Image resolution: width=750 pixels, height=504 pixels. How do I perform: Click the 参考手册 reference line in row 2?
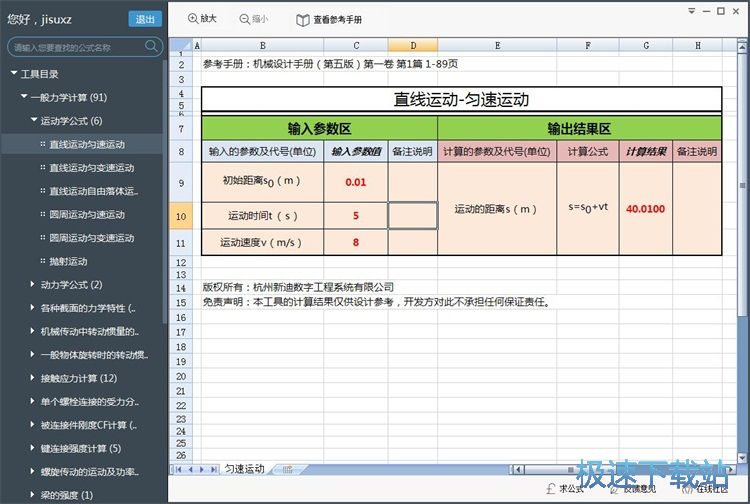tap(330, 64)
